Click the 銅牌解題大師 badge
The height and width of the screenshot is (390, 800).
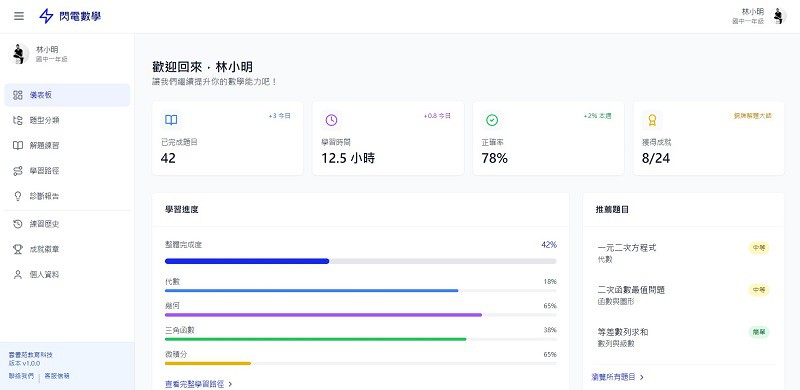[752, 116]
